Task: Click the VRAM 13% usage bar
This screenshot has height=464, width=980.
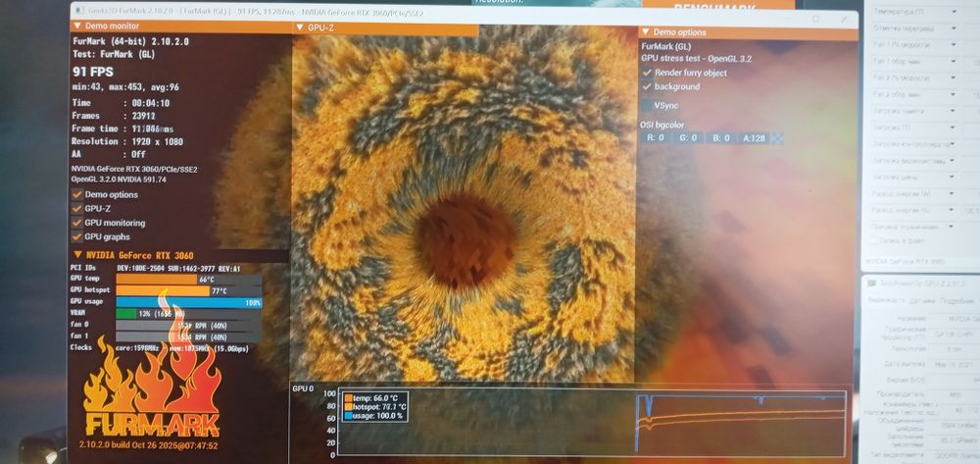Action: (x=189, y=313)
